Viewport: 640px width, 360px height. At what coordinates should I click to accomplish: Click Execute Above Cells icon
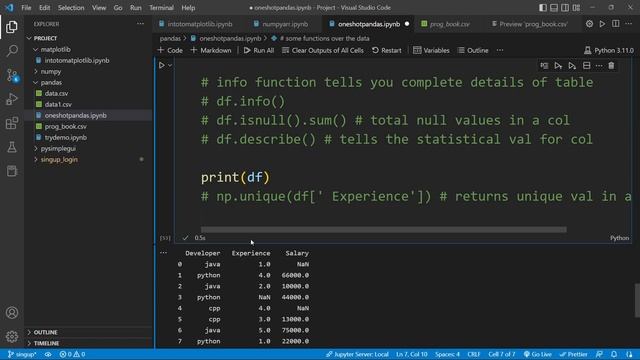click(558, 66)
